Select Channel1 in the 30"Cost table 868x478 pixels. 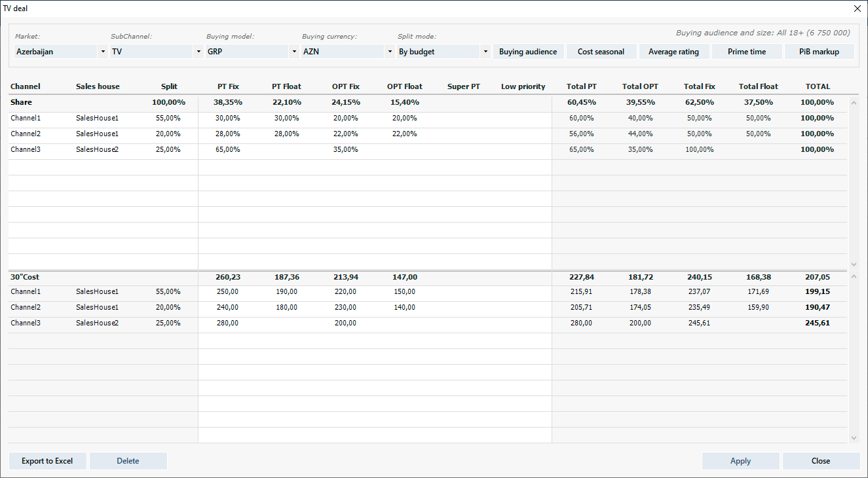[x=26, y=291]
